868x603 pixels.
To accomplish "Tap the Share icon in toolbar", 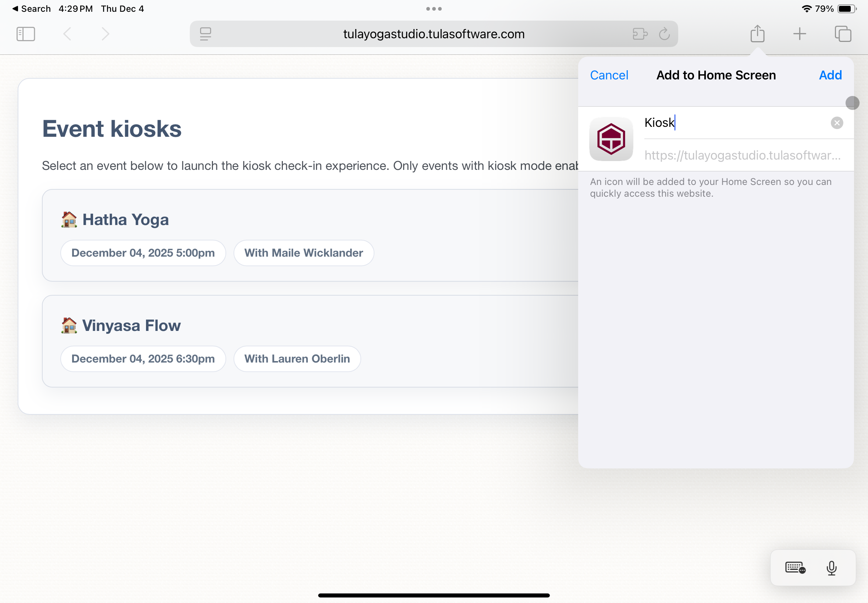I will point(757,34).
